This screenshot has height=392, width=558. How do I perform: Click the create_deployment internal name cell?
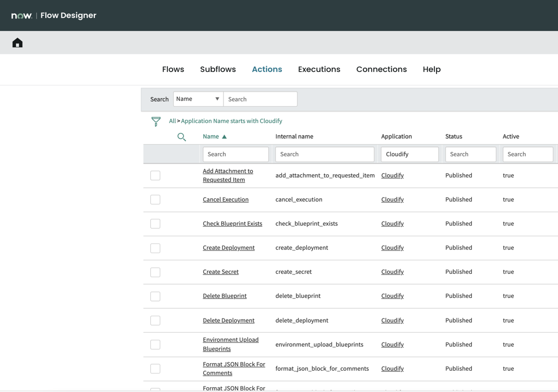point(302,248)
